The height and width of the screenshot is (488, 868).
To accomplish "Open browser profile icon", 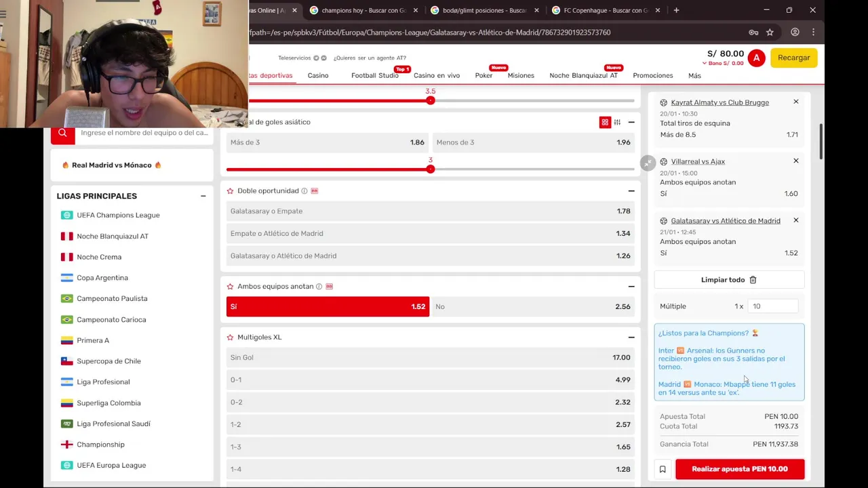I will tap(795, 32).
